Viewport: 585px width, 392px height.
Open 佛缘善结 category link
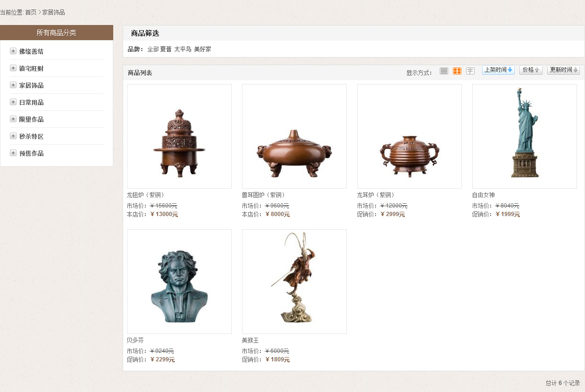coord(31,51)
